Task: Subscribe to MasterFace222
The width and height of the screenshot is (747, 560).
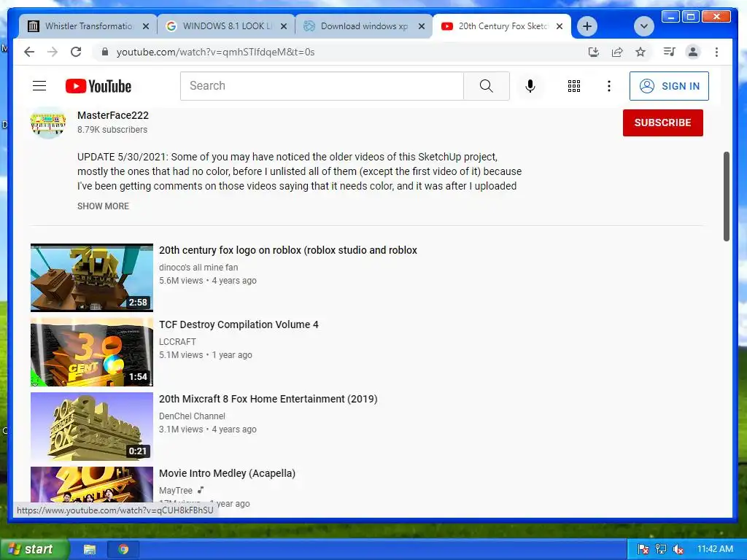Action: coord(662,122)
